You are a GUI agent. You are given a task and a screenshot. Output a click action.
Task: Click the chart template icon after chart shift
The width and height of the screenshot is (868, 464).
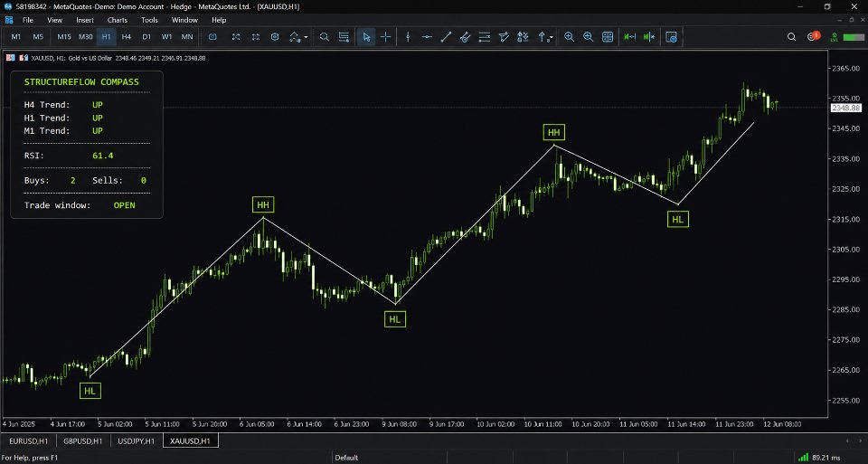[672, 37]
